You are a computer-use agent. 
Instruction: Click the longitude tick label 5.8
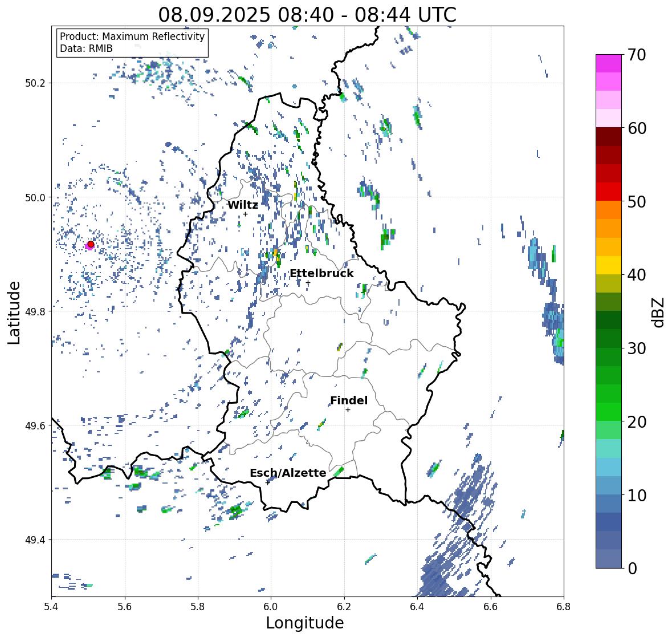(x=198, y=607)
